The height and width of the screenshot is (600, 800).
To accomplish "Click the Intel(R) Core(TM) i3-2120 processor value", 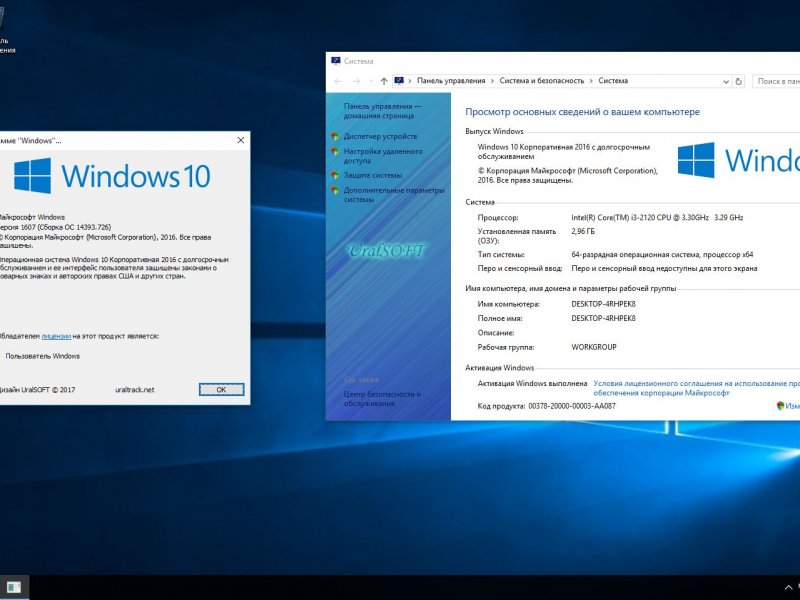I will tap(657, 217).
